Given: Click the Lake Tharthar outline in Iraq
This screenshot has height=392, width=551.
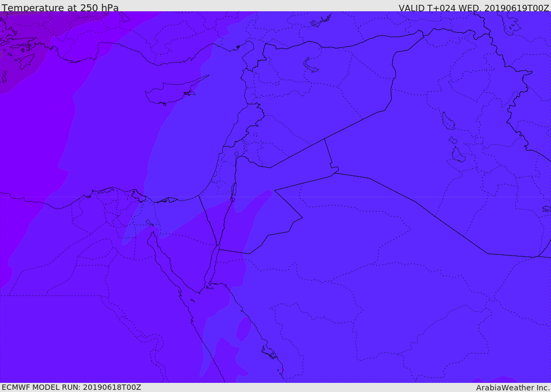Looking at the screenshot, I should (448, 122).
